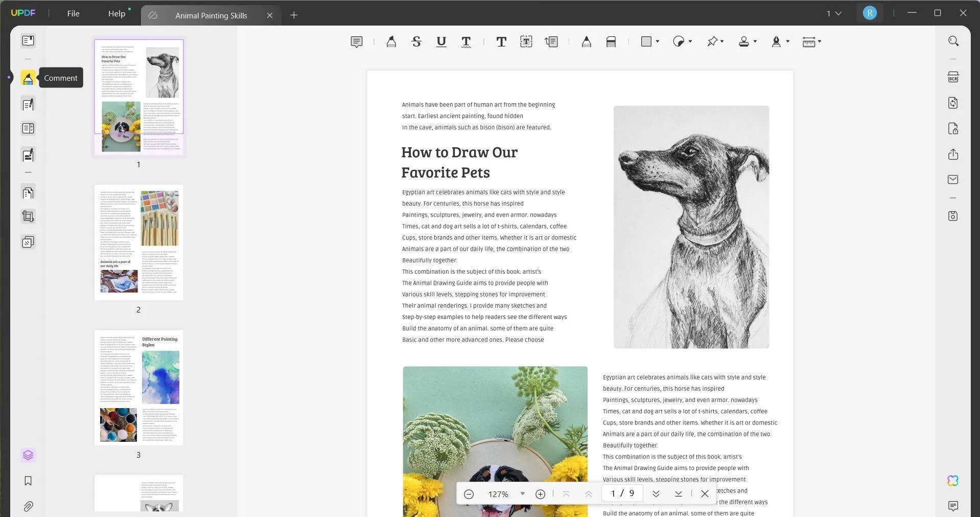Open Edit PDF mode in the sidebar
The image size is (980, 517).
[x=28, y=104]
